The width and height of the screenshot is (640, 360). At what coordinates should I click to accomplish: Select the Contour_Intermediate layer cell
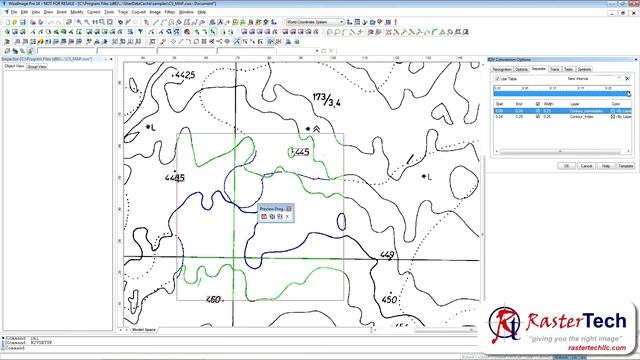click(x=586, y=111)
